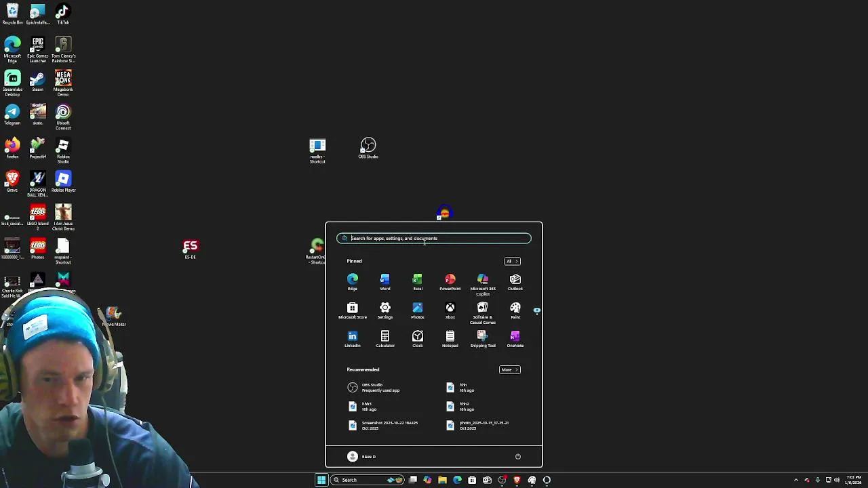This screenshot has height=488, width=868.
Task: Expand All apps with the All button
Action: pyautogui.click(x=512, y=261)
